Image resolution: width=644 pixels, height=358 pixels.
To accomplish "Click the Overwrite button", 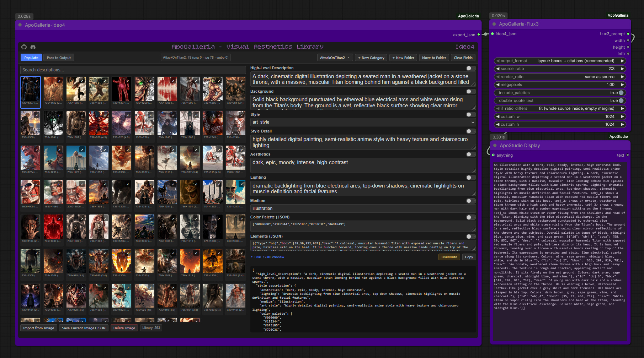I will pyautogui.click(x=449, y=257).
